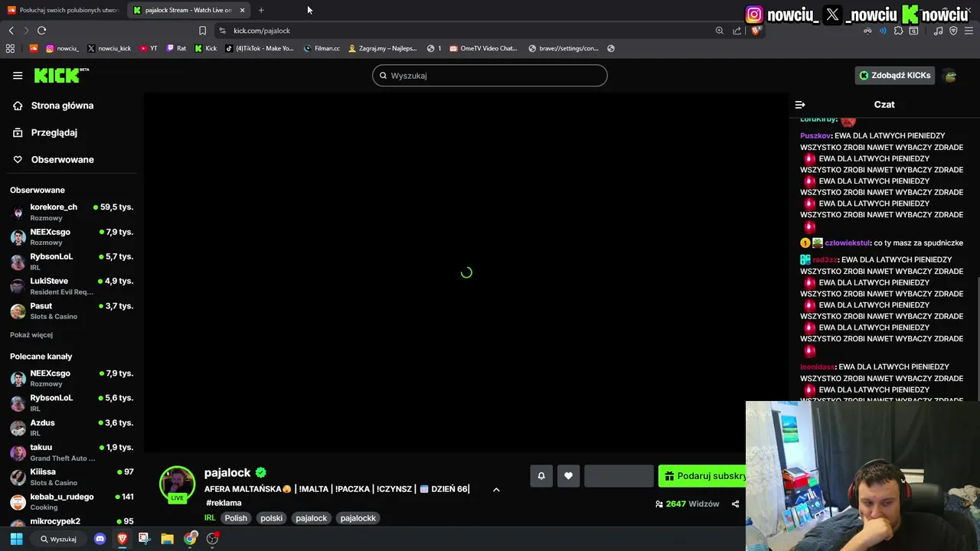This screenshot has height=551, width=980.
Task: Click Puszkov username in chat
Action: click(x=815, y=136)
